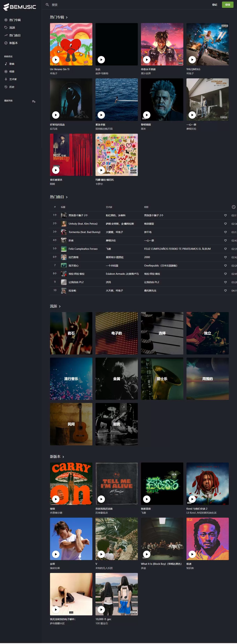237x644 pixels.
Task: Click the history clock icon beside 历史
Action: [x=6, y=87]
